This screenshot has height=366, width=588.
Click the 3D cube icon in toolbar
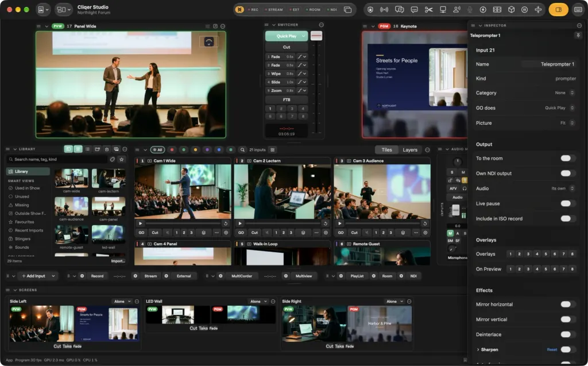click(511, 10)
